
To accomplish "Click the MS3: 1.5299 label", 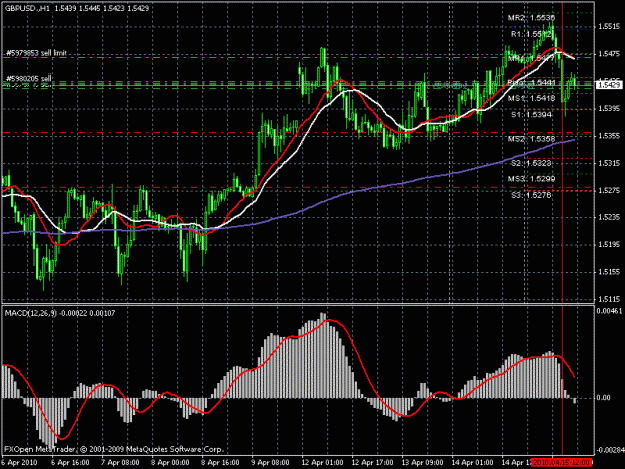I will pyautogui.click(x=531, y=179).
